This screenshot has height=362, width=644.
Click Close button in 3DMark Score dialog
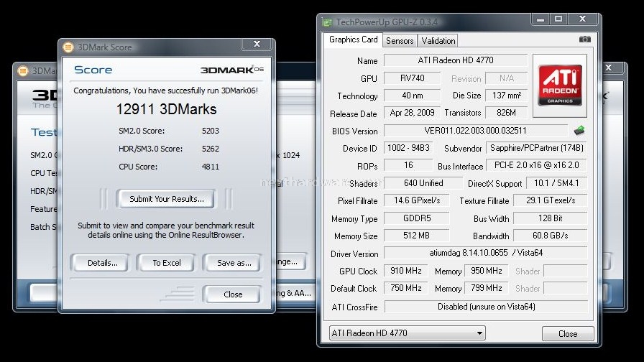click(233, 294)
